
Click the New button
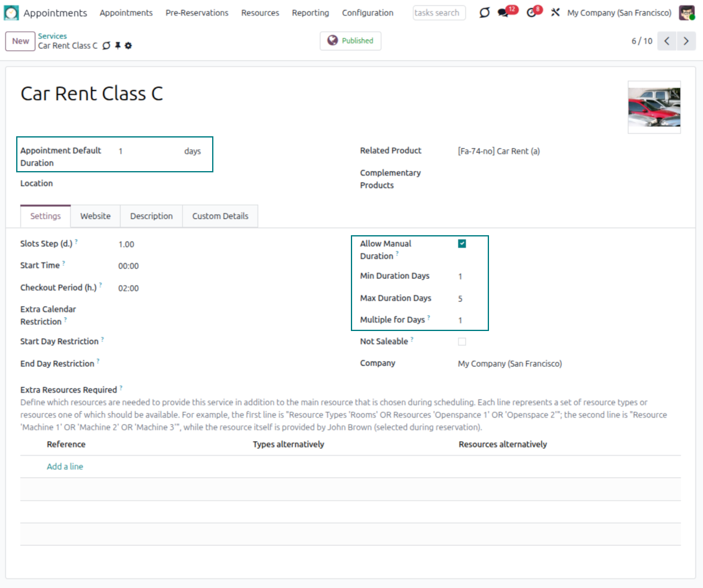pyautogui.click(x=21, y=41)
